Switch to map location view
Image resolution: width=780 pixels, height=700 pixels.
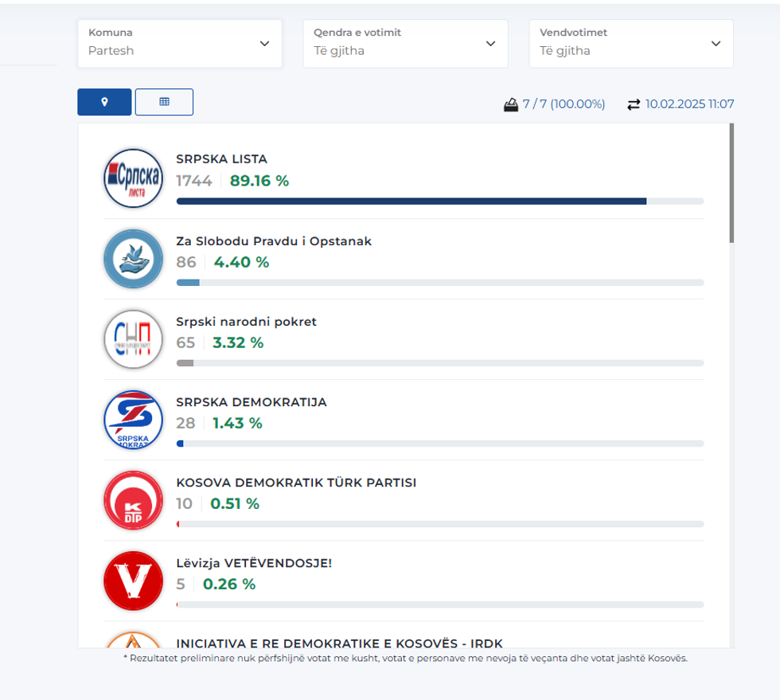pos(104,102)
